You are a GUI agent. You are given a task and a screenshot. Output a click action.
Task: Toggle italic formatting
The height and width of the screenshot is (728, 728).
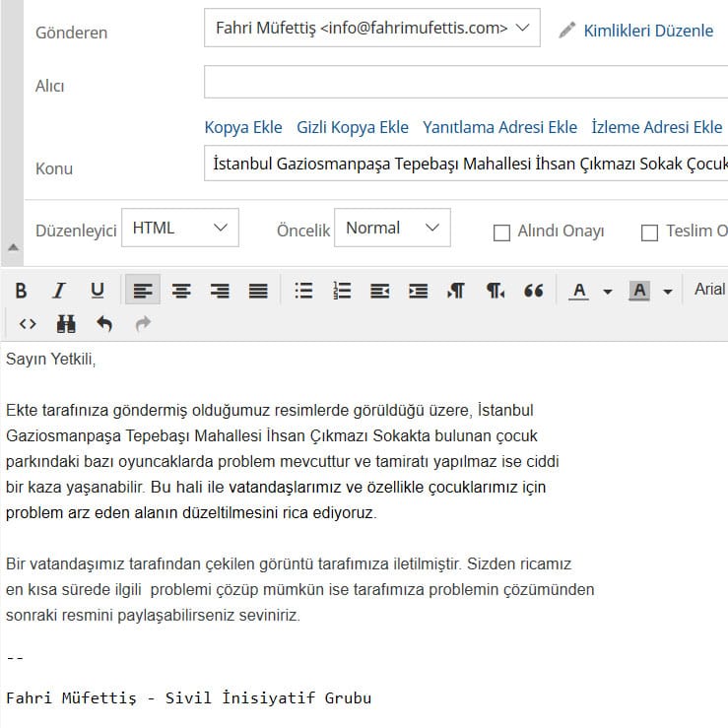pyautogui.click(x=59, y=291)
